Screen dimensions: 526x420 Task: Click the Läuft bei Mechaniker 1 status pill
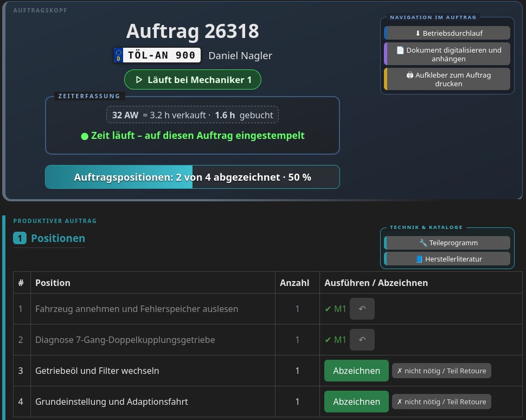coord(193,80)
